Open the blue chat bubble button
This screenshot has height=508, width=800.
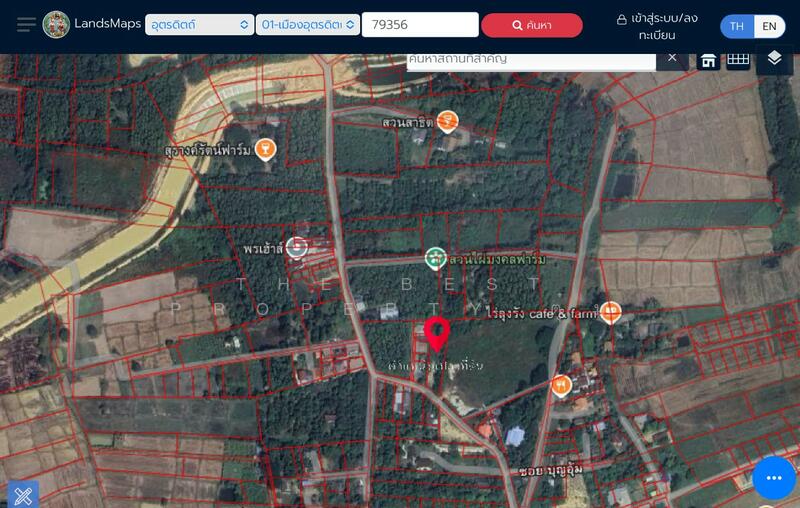point(773,479)
